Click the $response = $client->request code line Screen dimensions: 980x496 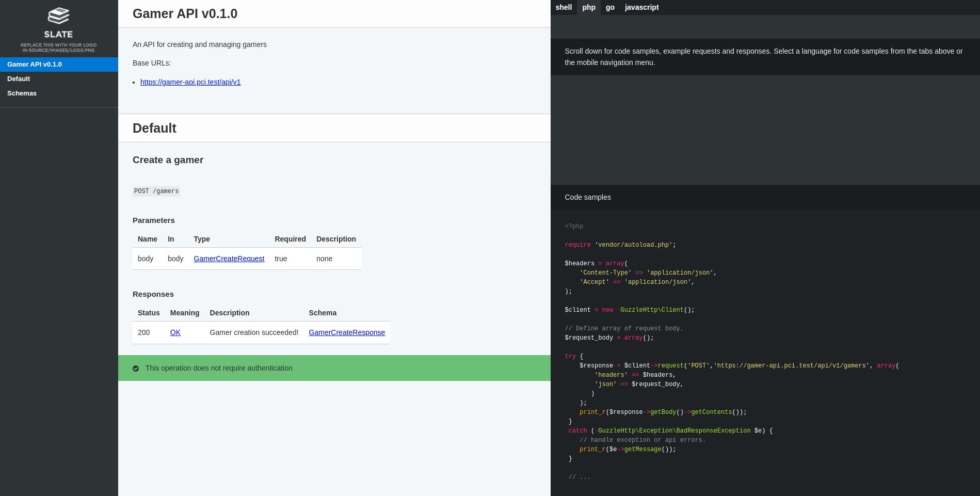(739, 366)
